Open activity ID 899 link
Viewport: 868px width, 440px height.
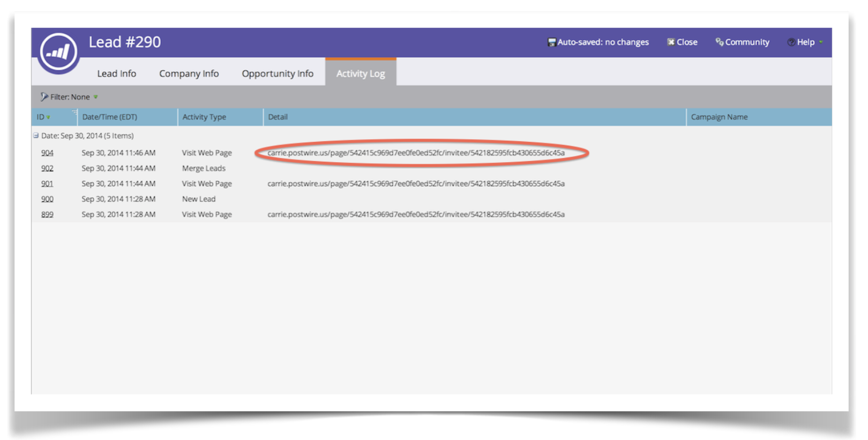[47, 214]
